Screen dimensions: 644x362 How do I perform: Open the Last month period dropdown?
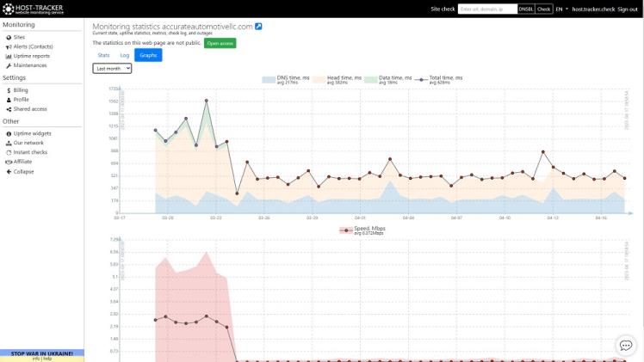[112, 68]
